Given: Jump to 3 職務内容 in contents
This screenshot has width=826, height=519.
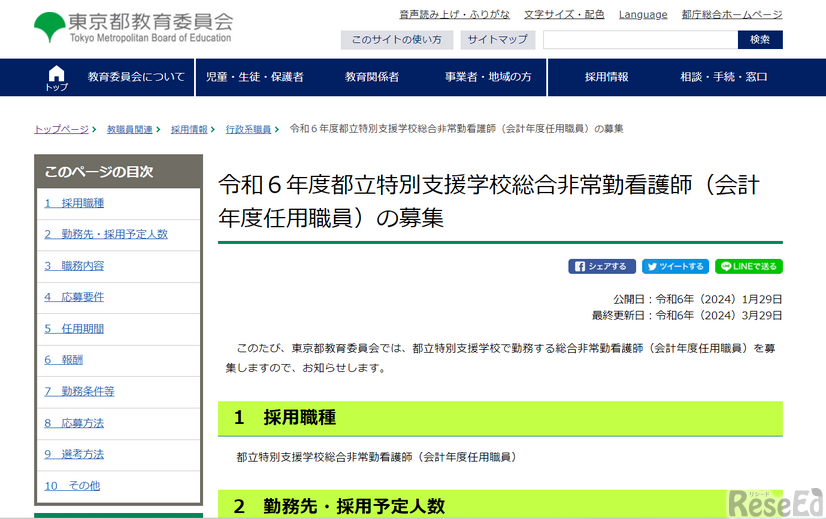Looking at the screenshot, I should coord(74,266).
